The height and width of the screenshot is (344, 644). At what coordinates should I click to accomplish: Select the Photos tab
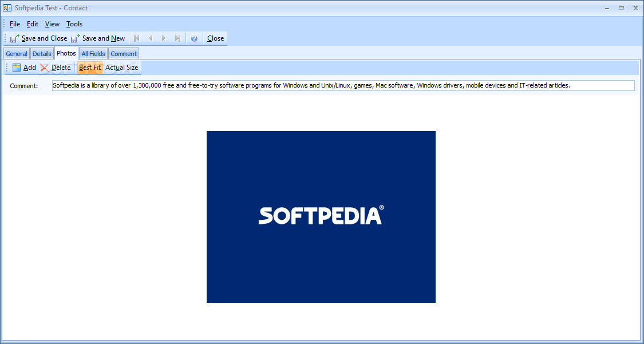[66, 53]
